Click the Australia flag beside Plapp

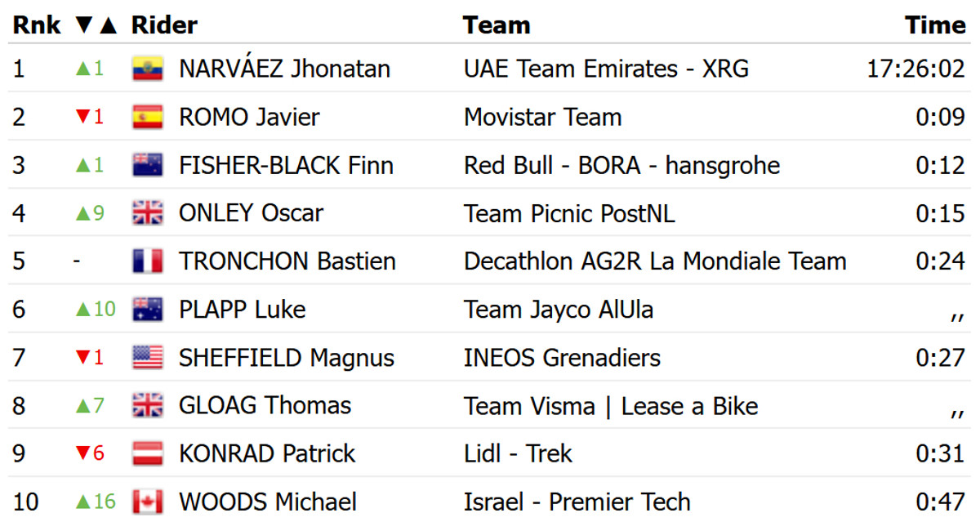click(148, 310)
